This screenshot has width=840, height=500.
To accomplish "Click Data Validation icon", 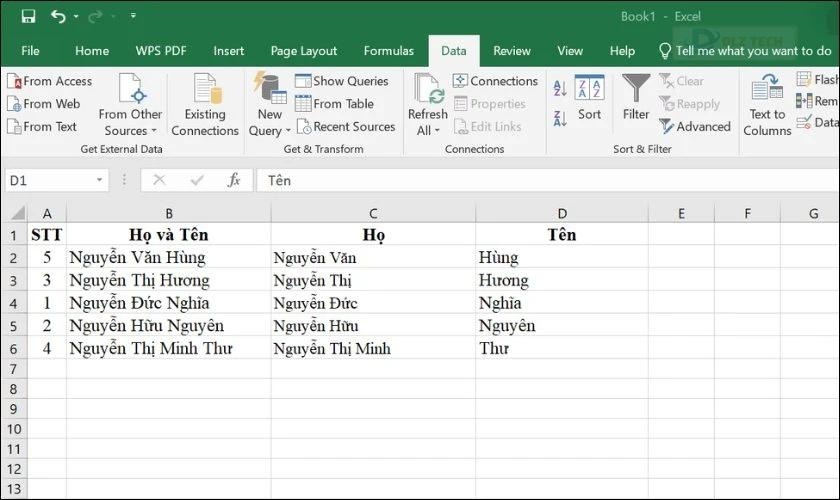I will [804, 122].
